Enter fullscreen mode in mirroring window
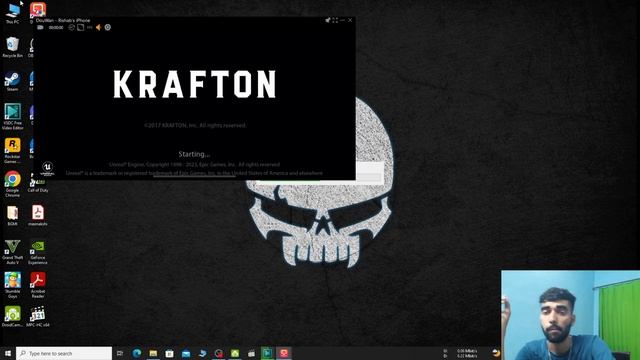640x360 pixels. [x=335, y=20]
